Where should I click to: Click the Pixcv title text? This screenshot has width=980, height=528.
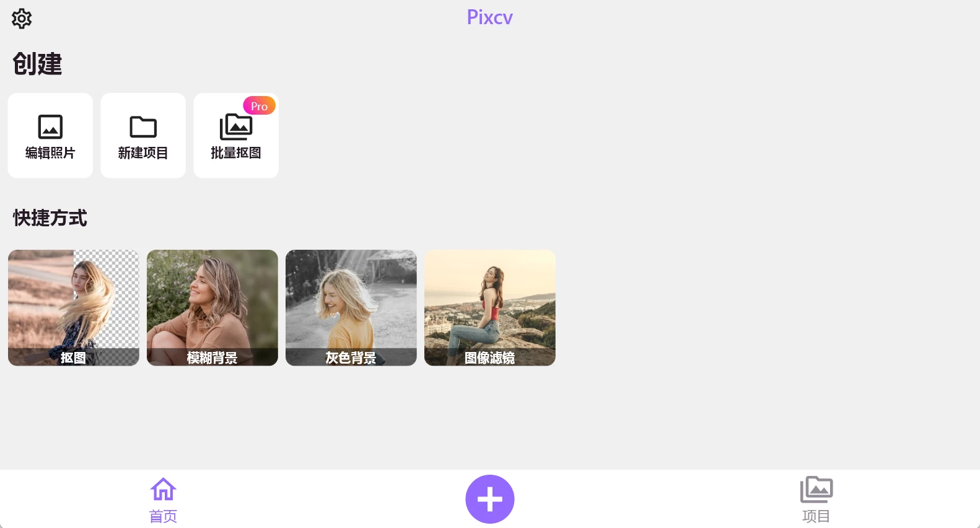click(490, 17)
